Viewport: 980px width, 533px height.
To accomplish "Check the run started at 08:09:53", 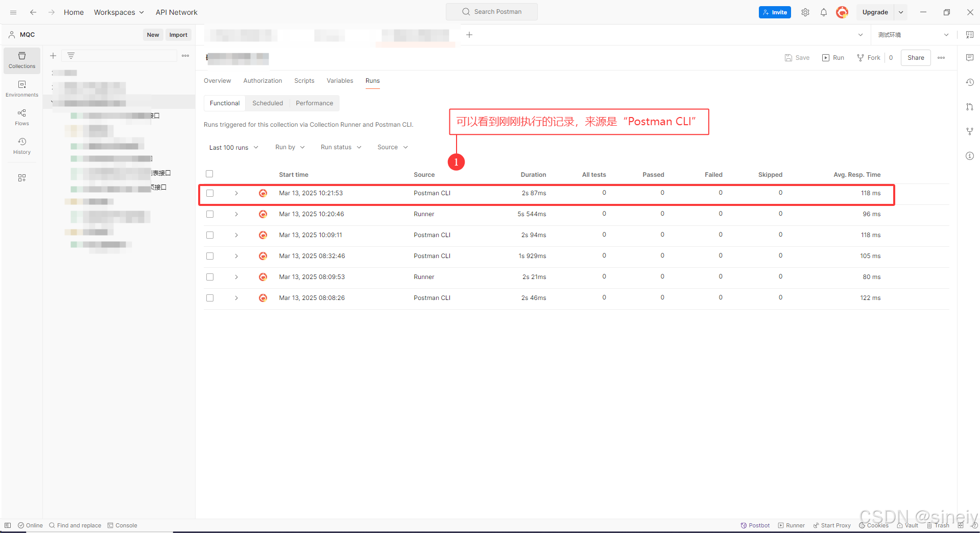I will coord(210,277).
